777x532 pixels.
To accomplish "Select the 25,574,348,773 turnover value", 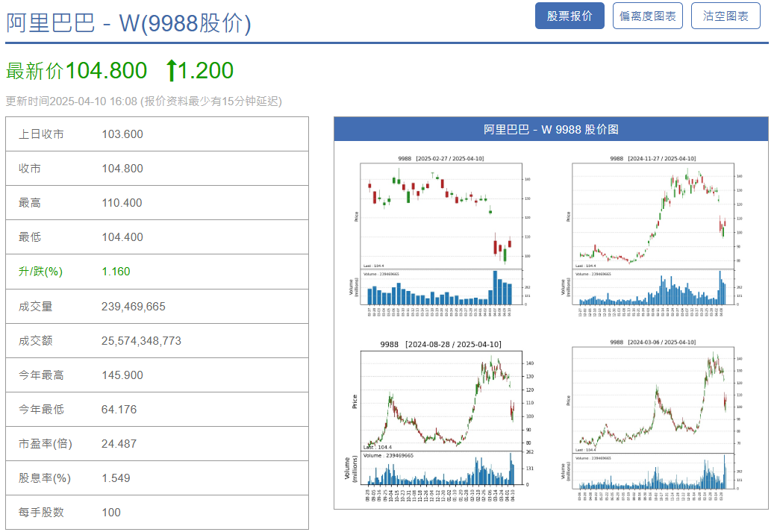I will [x=141, y=341].
